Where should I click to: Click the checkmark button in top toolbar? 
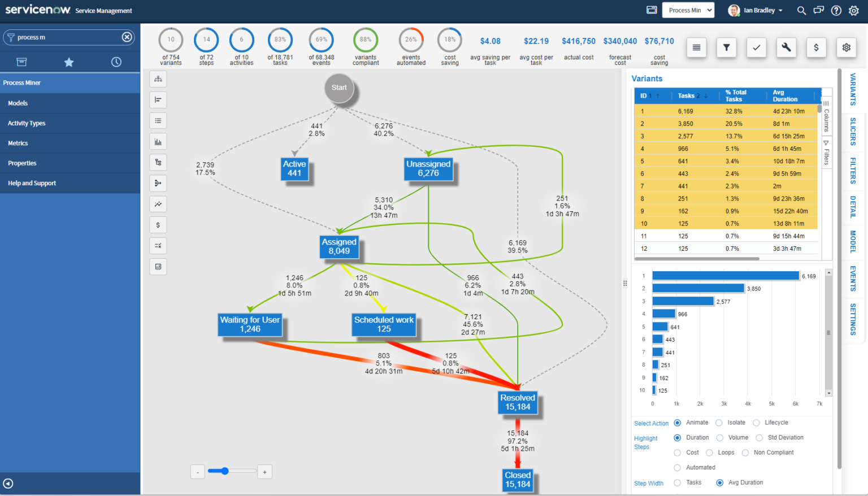click(x=757, y=48)
